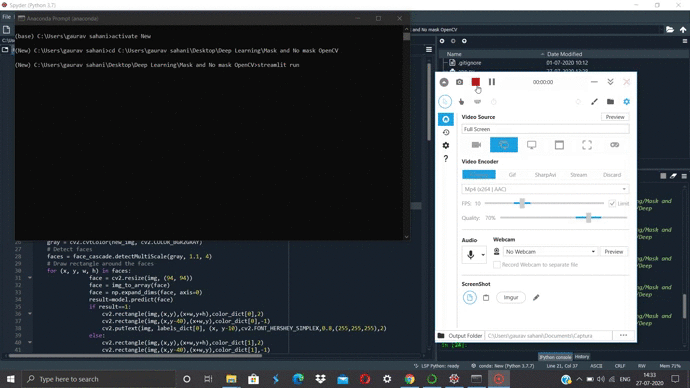690x388 pixels.
Task: Click Spyder's parent directory up-arrow icon
Action: click(683, 29)
